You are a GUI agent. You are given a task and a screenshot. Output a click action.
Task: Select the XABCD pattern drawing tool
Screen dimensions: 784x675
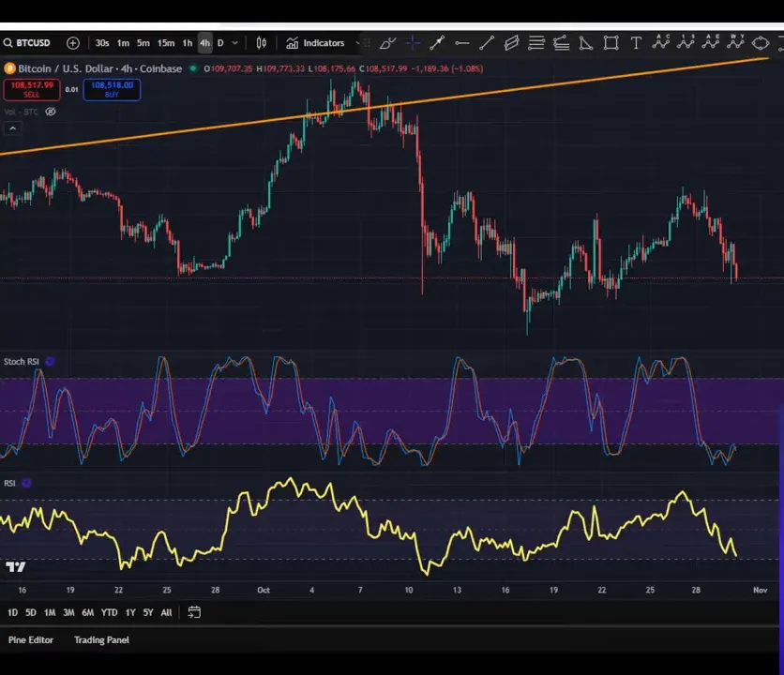660,43
